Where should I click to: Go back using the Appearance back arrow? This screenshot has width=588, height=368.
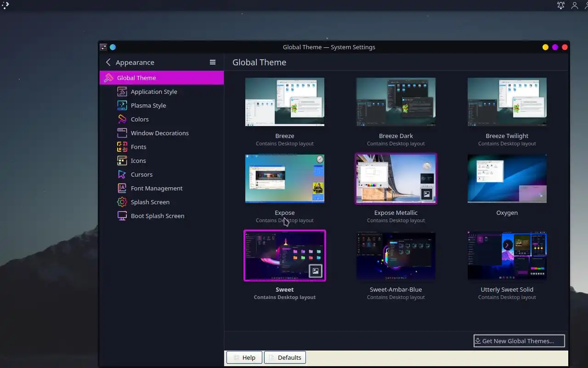pos(108,62)
